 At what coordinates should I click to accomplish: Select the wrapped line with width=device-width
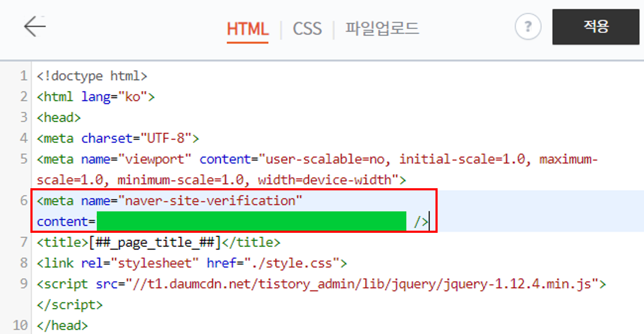point(221,180)
